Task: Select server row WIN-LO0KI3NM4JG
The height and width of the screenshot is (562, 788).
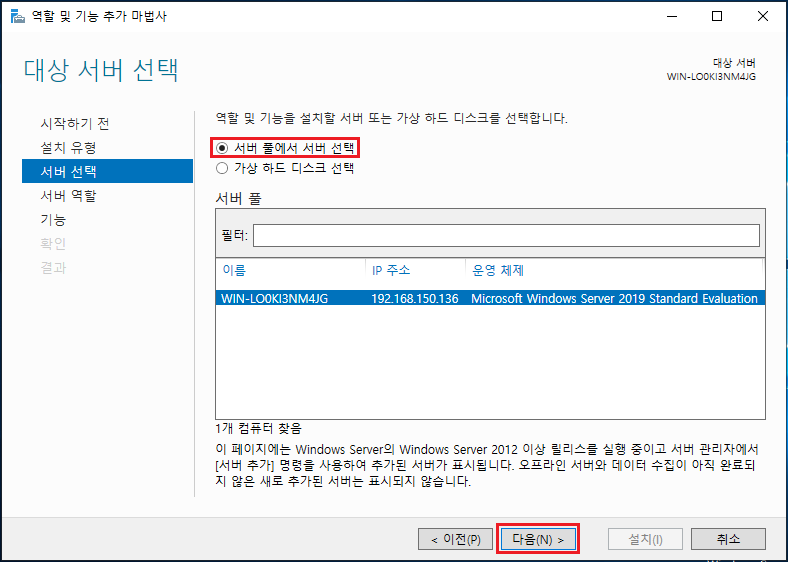Action: pyautogui.click(x=490, y=298)
